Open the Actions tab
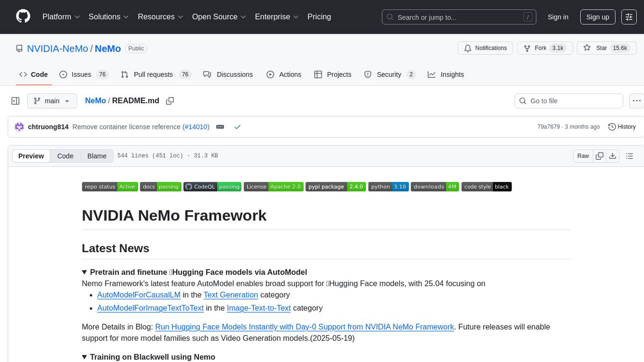The width and height of the screenshot is (644, 362). point(284,74)
